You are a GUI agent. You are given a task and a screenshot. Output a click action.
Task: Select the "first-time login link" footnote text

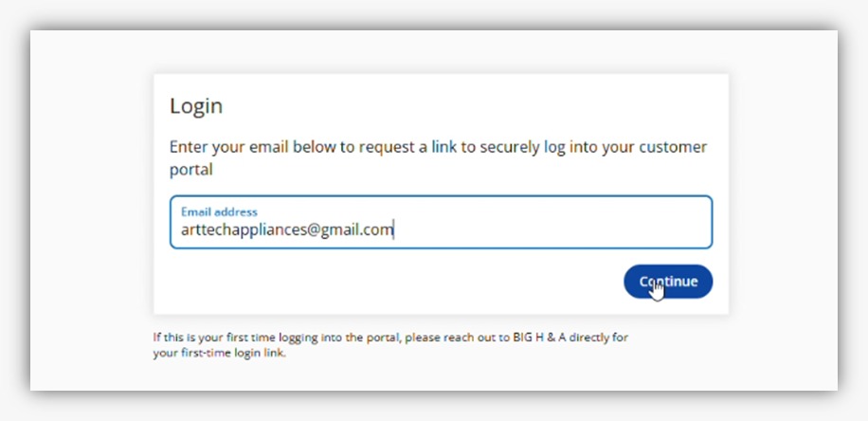click(233, 355)
